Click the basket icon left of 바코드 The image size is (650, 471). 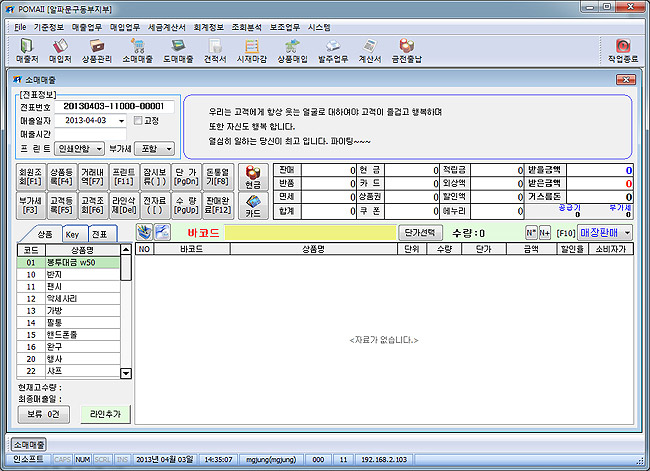click(145, 232)
